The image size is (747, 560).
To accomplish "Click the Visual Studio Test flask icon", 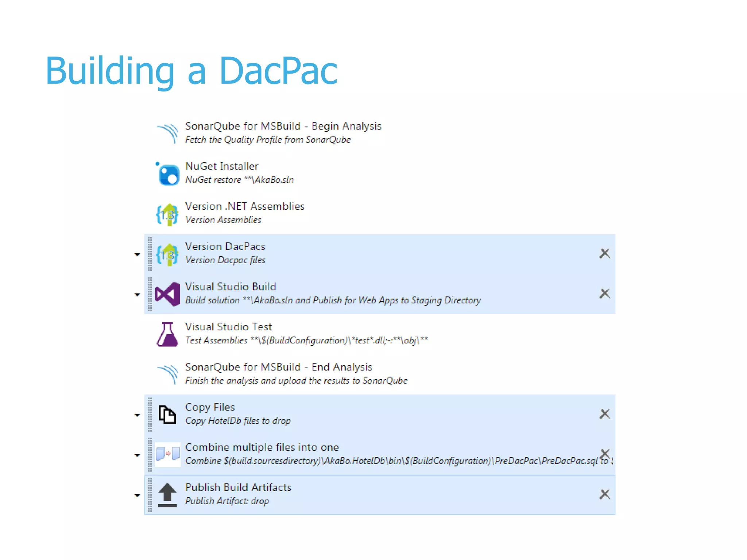I will coord(167,334).
